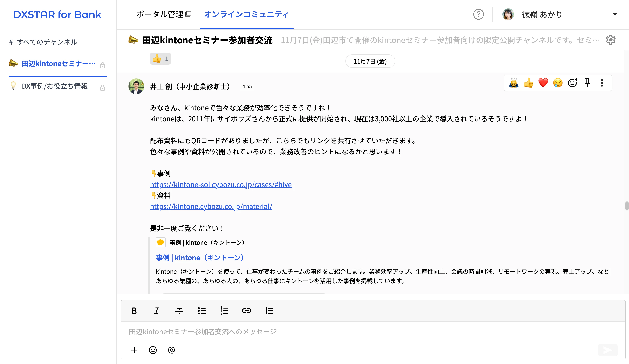Open emoji picker in message composer
This screenshot has width=629, height=364.
[153, 350]
